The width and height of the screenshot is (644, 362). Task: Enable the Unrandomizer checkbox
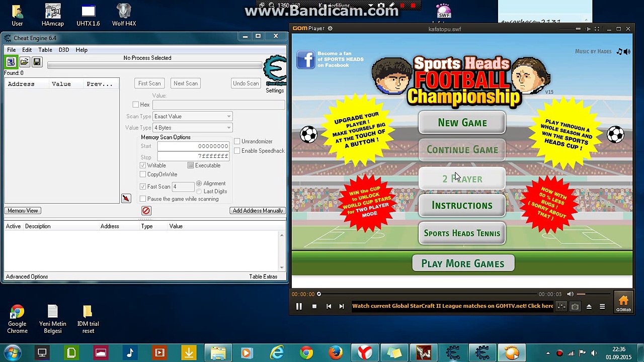click(x=237, y=141)
